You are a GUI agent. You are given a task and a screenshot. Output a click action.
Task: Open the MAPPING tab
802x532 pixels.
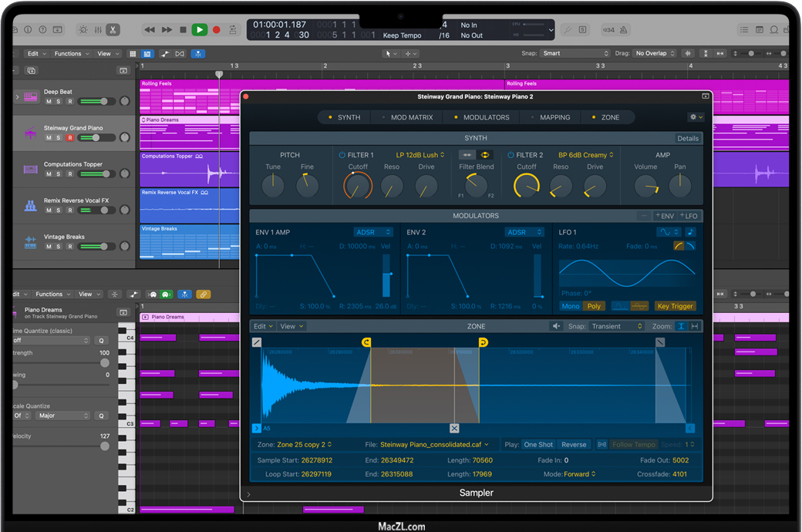pos(554,117)
